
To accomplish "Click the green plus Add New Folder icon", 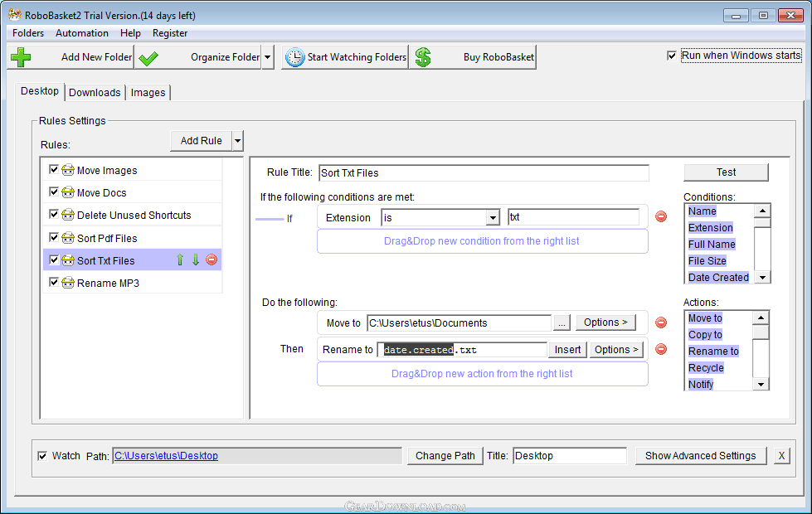I will click(x=21, y=57).
